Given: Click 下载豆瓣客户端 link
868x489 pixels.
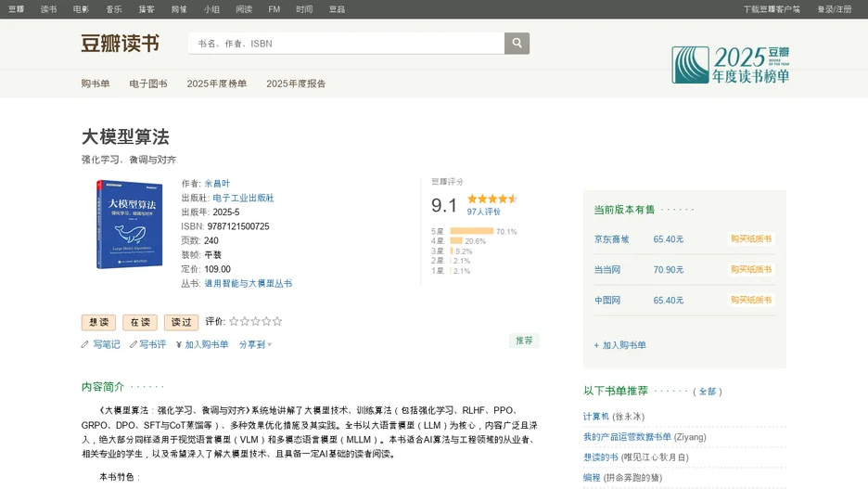Looking at the screenshot, I should pos(772,9).
